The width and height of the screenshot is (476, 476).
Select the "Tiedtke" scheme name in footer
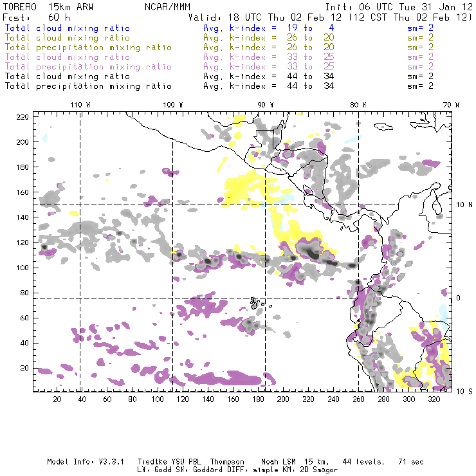click(x=152, y=462)
